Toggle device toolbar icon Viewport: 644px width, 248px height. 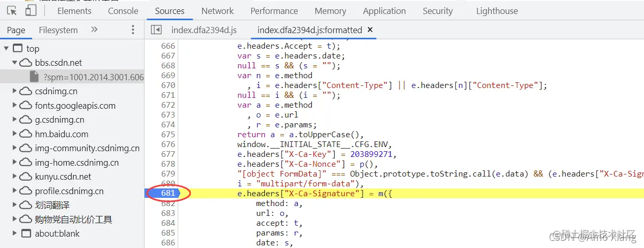pyautogui.click(x=31, y=10)
